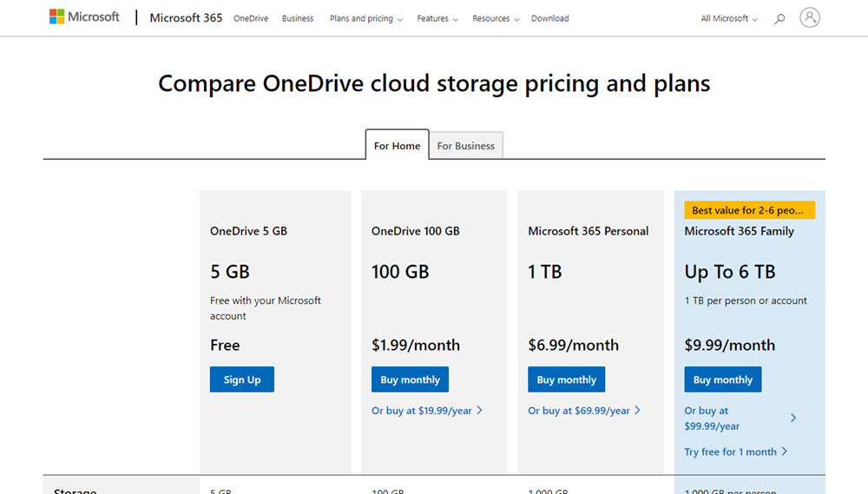Expand the Resources dropdown menu
Screen dimensions: 868x494
pyautogui.click(x=496, y=18)
